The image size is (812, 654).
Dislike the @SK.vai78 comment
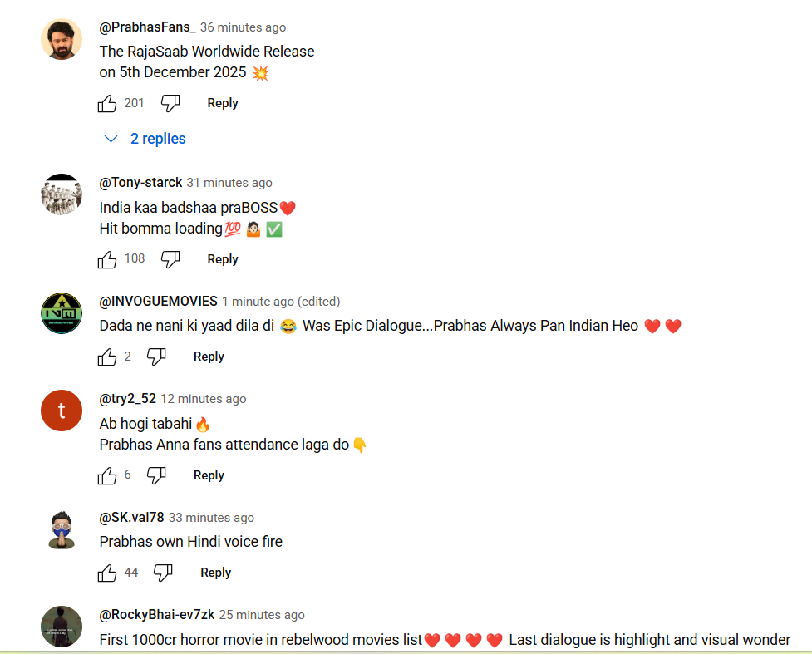click(x=163, y=573)
